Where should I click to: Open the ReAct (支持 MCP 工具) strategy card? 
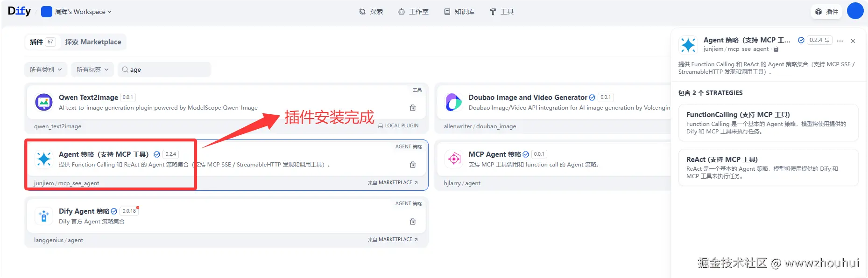click(768, 167)
